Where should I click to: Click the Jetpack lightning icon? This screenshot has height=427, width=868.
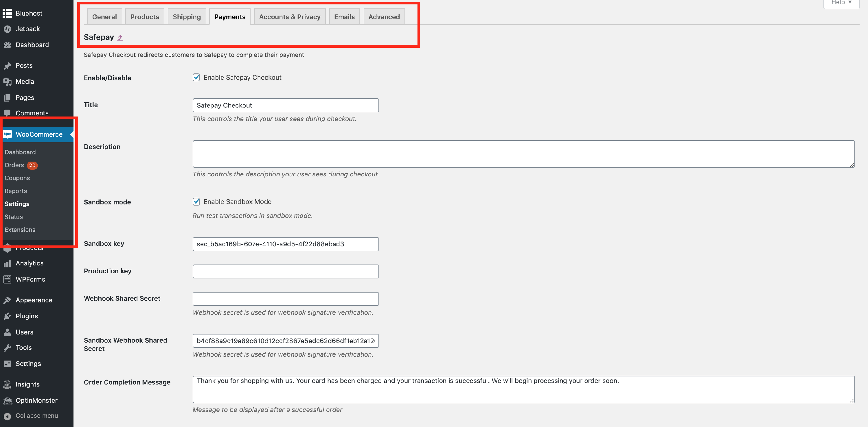(x=7, y=29)
